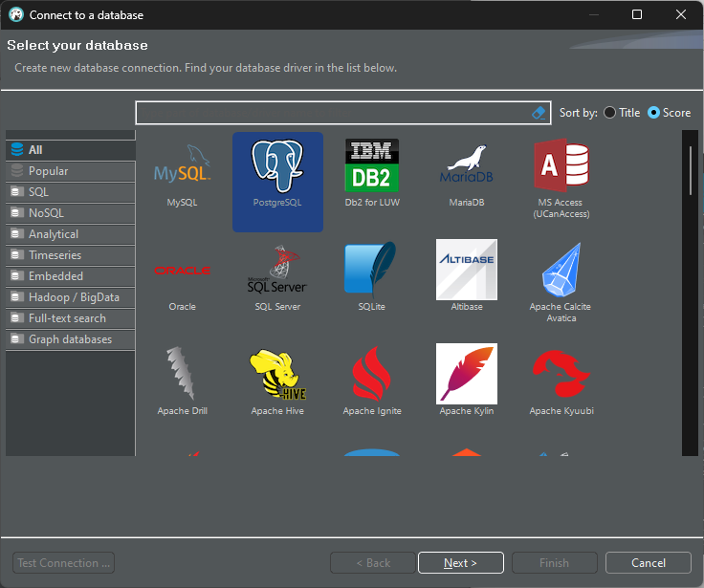This screenshot has width=704, height=588.
Task: Open the SQL category
Action: (71, 192)
